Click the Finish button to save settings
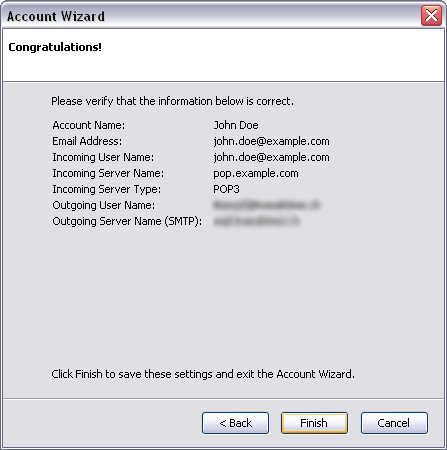The width and height of the screenshot is (447, 450). click(314, 423)
